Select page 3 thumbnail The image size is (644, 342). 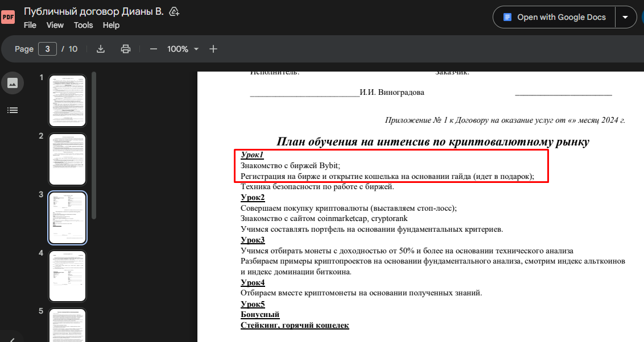coord(67,218)
